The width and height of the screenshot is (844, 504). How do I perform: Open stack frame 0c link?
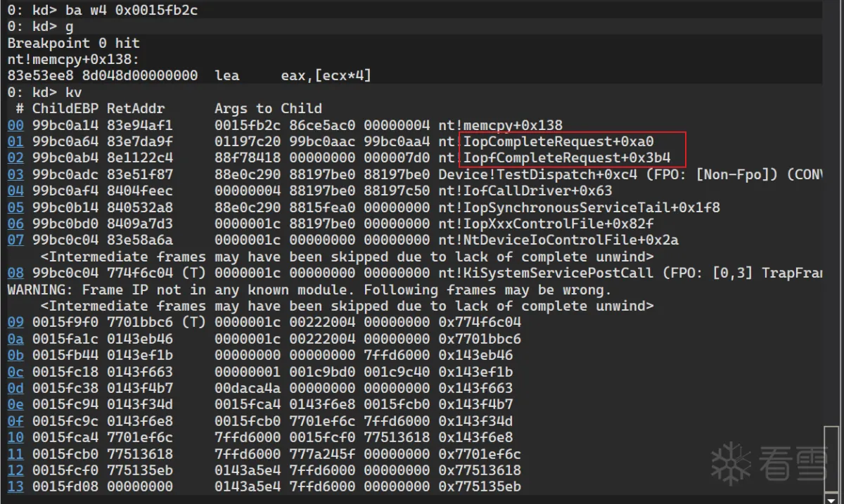click(15, 372)
